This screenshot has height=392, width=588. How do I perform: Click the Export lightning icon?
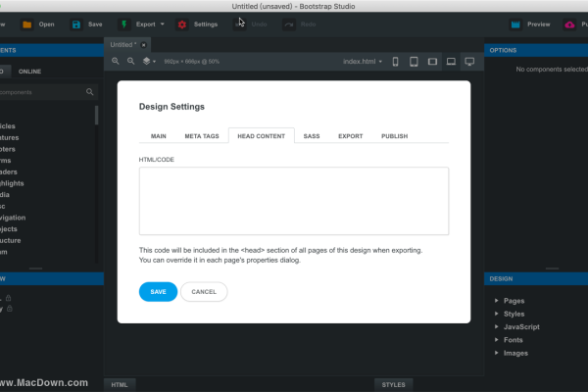[x=124, y=24]
